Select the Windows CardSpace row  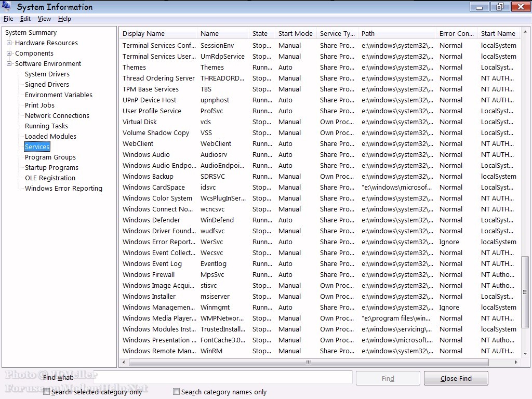pyautogui.click(x=320, y=187)
